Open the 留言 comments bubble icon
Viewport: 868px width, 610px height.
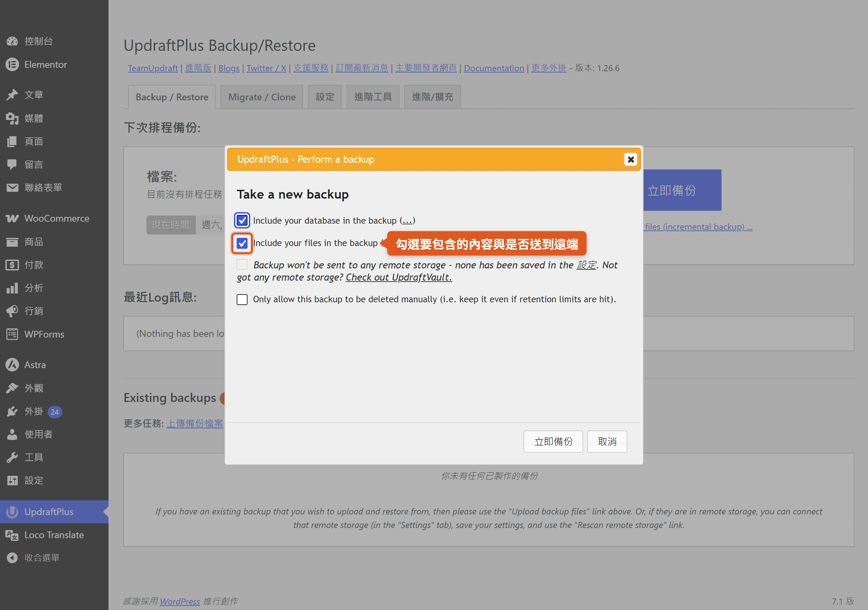(12, 164)
